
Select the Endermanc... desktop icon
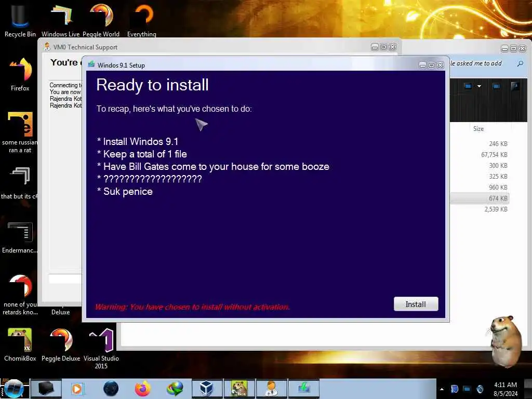tap(20, 237)
